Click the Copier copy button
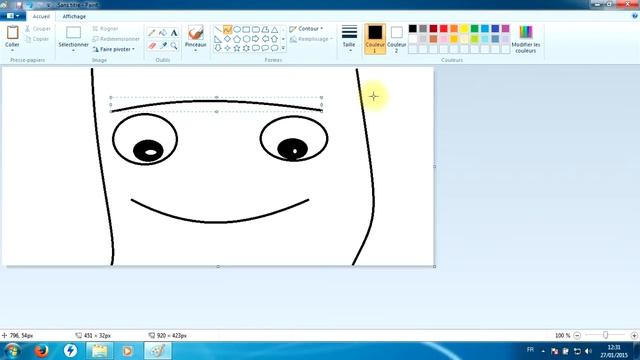Image resolution: width=640 pixels, height=360 pixels. pyautogui.click(x=38, y=39)
